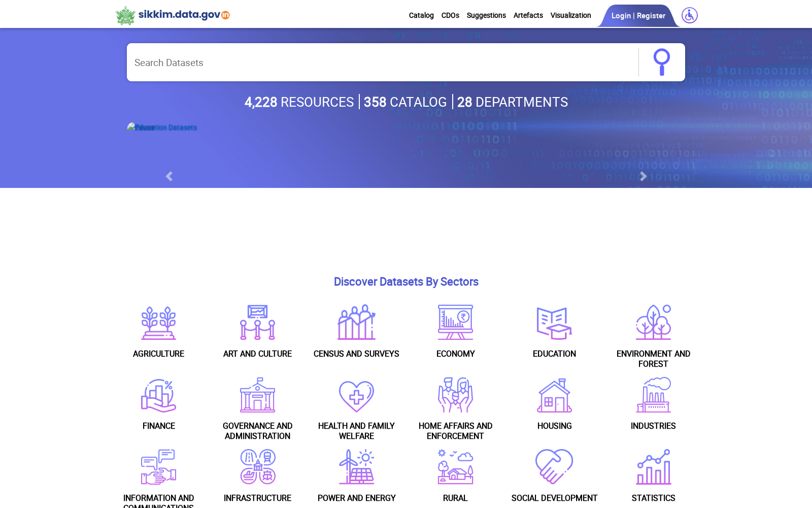This screenshot has width=812, height=508.
Task: Click the accessibility wheelchair icon
Action: point(689,15)
